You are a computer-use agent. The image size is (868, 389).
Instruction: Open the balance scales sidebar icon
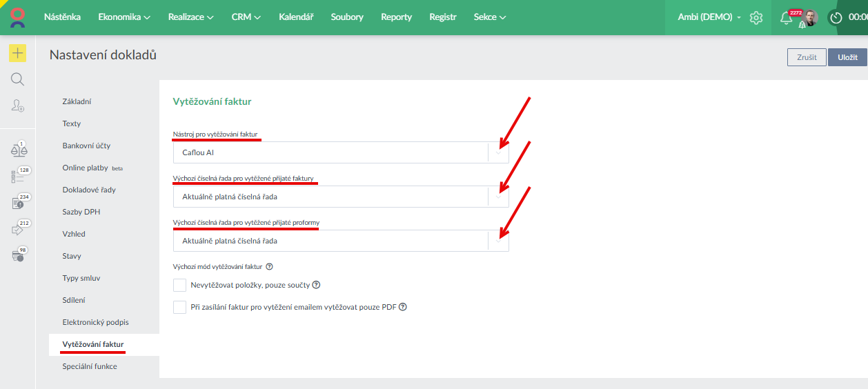(17, 150)
